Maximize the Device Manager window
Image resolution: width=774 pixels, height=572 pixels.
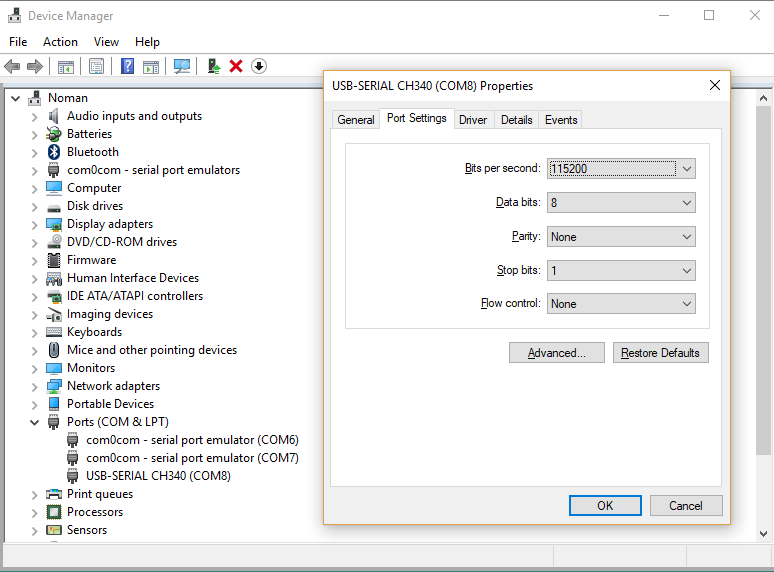(x=709, y=15)
